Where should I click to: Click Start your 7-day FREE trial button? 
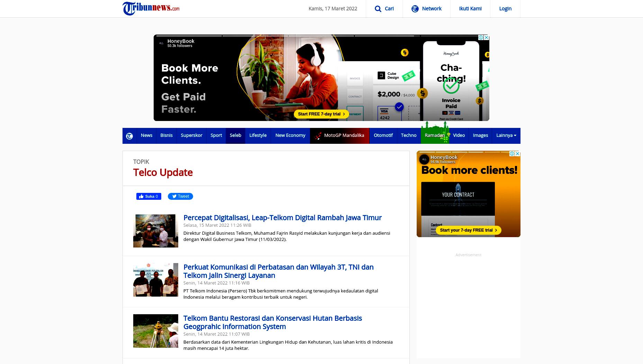[x=468, y=230]
